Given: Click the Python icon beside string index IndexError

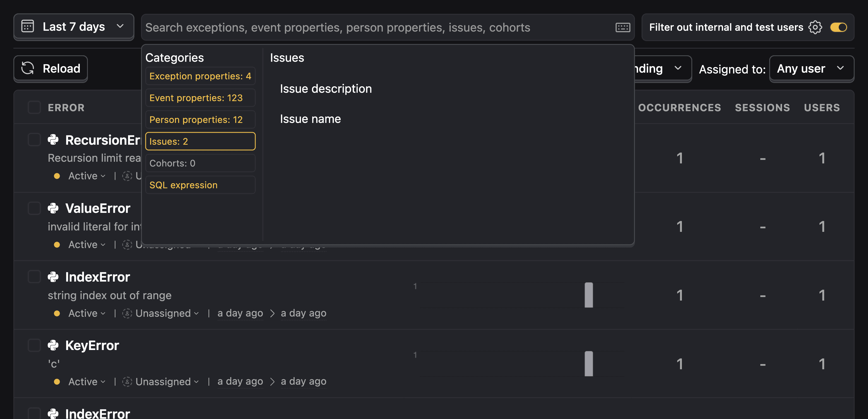Looking at the screenshot, I should pos(53,277).
